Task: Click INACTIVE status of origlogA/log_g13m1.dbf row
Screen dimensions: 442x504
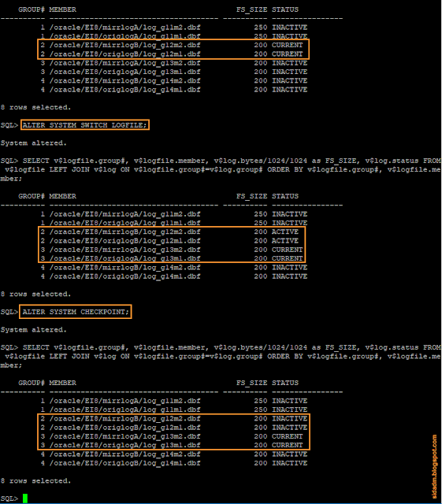Action: pyautogui.click(x=289, y=72)
